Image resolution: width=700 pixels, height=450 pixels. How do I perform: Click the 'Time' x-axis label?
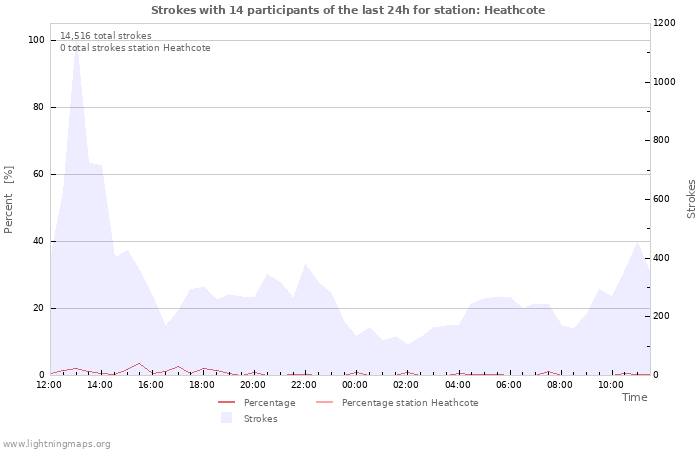pos(634,397)
